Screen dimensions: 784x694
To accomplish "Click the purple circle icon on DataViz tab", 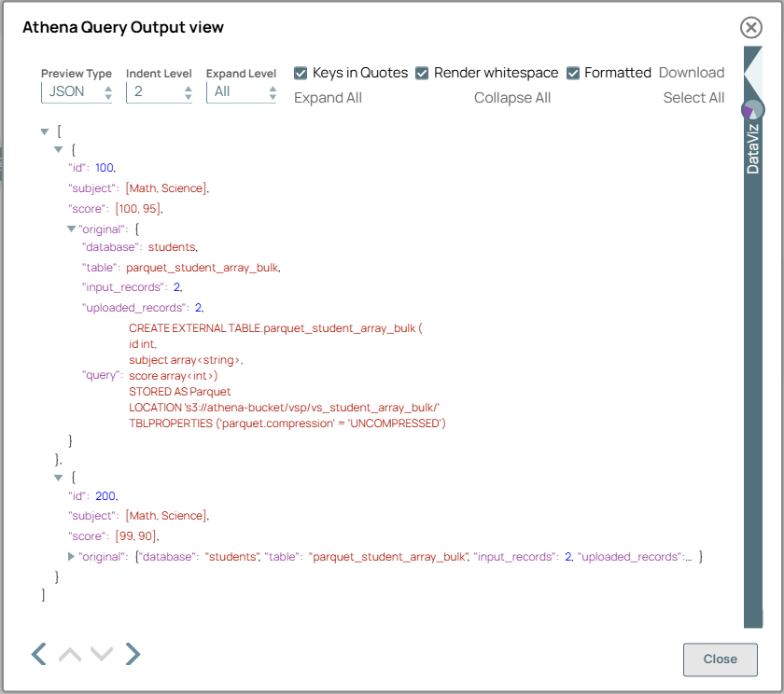I will click(x=752, y=109).
